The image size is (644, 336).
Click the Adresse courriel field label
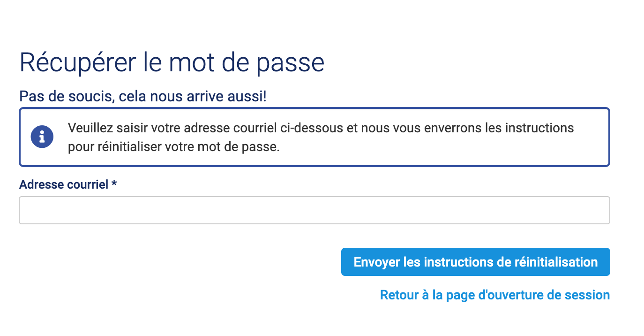pyautogui.click(x=64, y=184)
